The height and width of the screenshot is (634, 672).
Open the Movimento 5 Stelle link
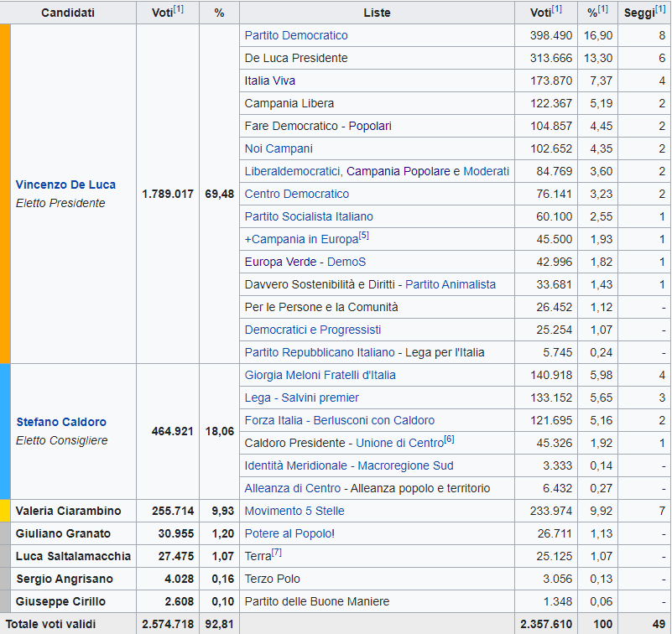click(294, 511)
